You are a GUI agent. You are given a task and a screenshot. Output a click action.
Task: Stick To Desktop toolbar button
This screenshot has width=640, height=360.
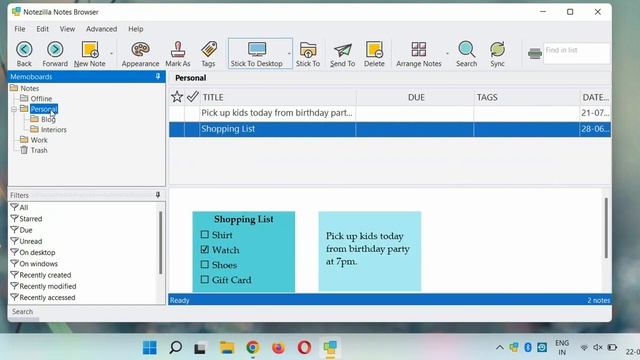point(257,54)
